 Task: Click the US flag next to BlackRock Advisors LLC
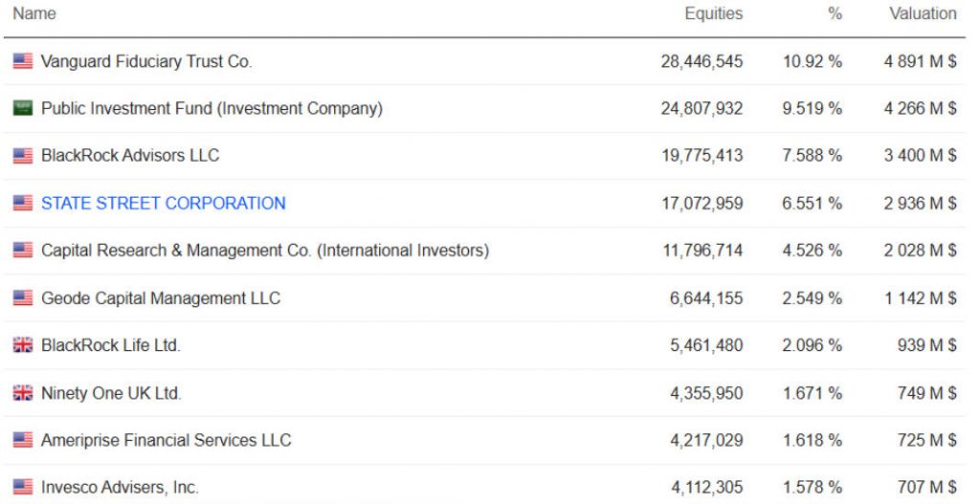[23, 156]
